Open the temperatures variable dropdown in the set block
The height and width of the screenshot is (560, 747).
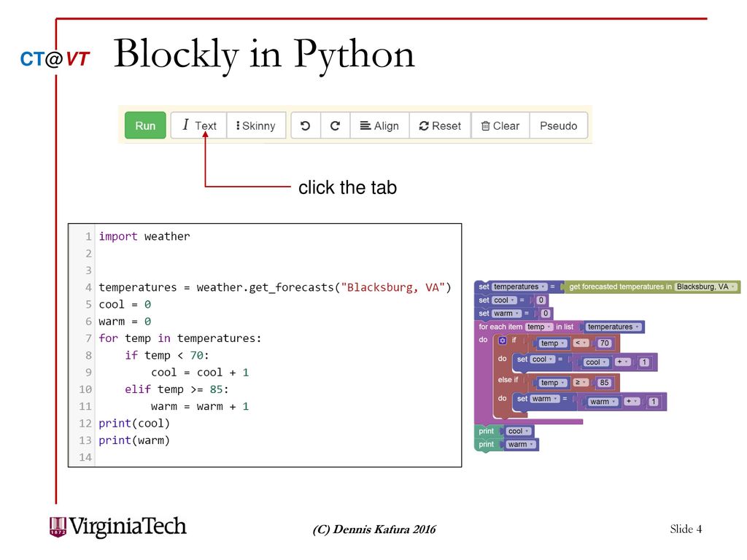click(x=519, y=287)
